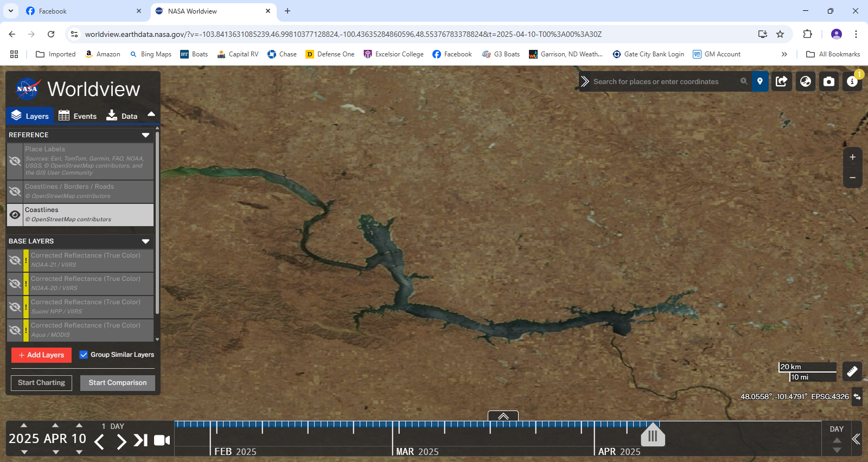Click the timeline date dragger handle
The image size is (868, 462).
(x=653, y=436)
